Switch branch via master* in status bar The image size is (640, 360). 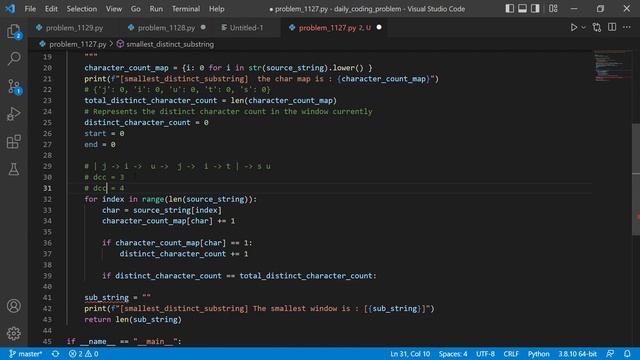coord(25,354)
